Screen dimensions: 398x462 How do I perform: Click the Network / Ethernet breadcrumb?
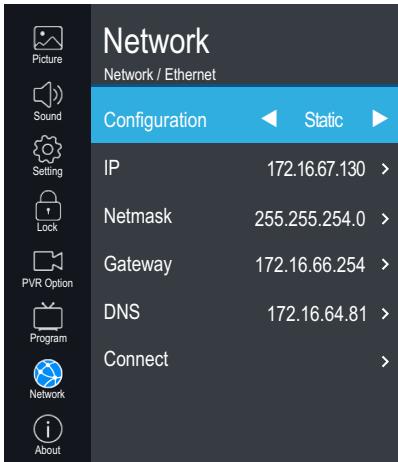(160, 74)
